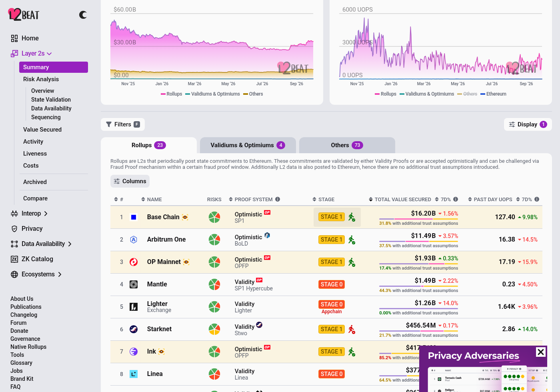Viewport: 560px width, 392px height.
Task: Close the Privacy Adversaries popup
Action: (541, 352)
